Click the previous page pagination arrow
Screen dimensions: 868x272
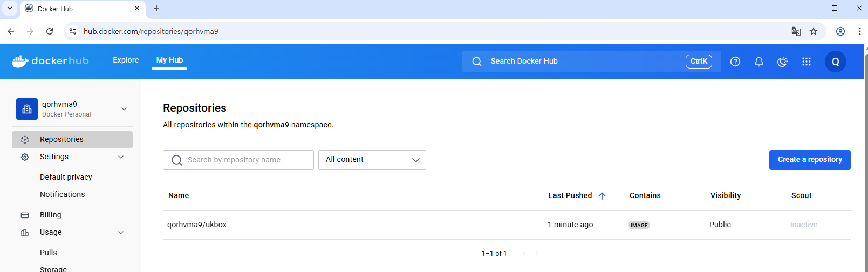tap(524, 253)
